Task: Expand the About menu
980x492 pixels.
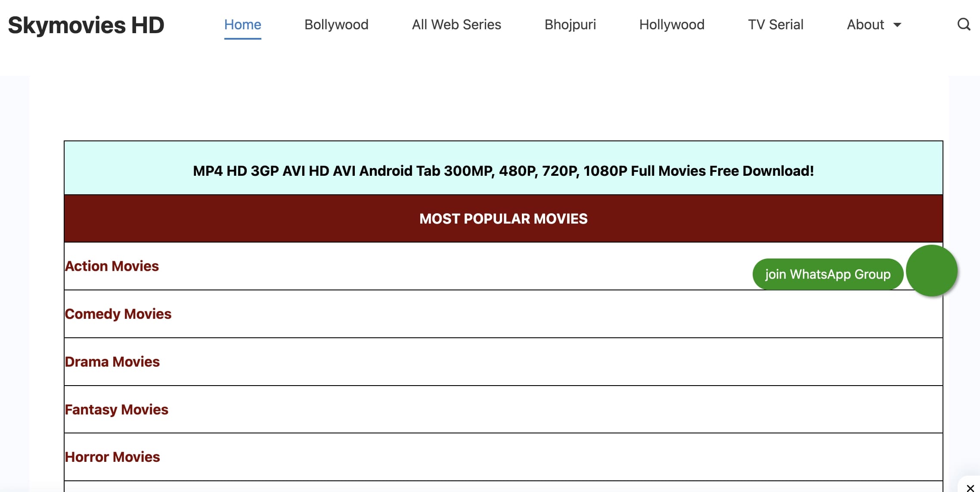Action: [865, 25]
